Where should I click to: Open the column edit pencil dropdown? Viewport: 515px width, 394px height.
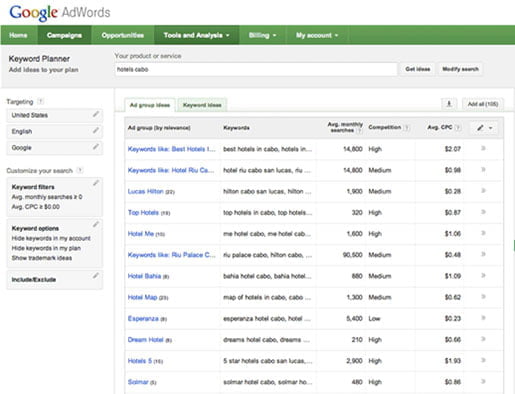[x=484, y=128]
